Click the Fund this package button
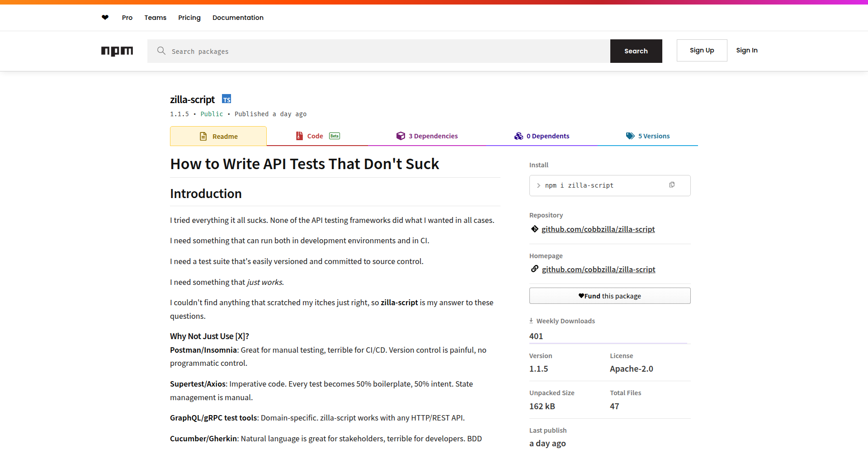This screenshot has height=449, width=868. tap(610, 296)
